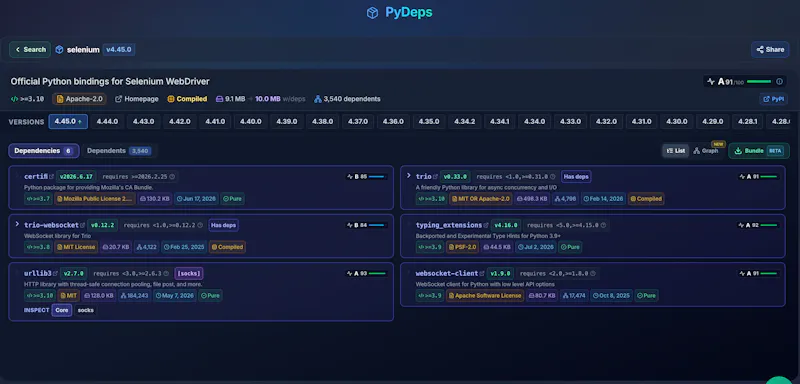Switch to Graph view
The width and height of the screenshot is (800, 384).
pyautogui.click(x=706, y=150)
